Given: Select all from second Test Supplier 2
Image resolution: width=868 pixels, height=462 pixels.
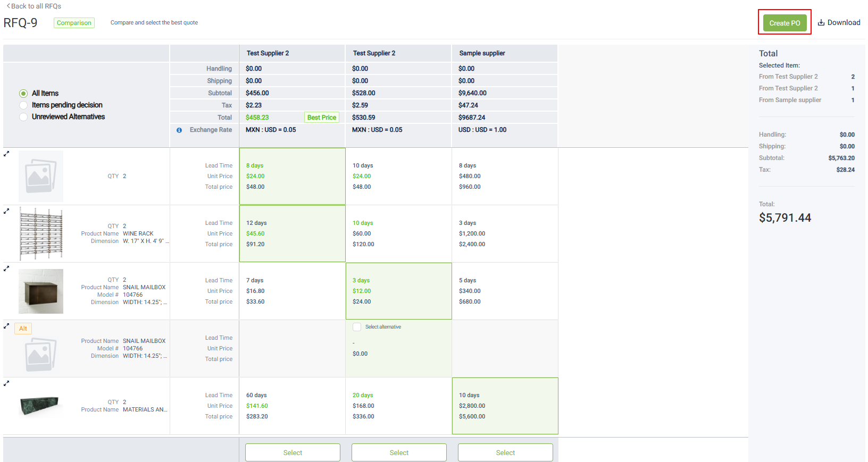Looking at the screenshot, I should (399, 452).
